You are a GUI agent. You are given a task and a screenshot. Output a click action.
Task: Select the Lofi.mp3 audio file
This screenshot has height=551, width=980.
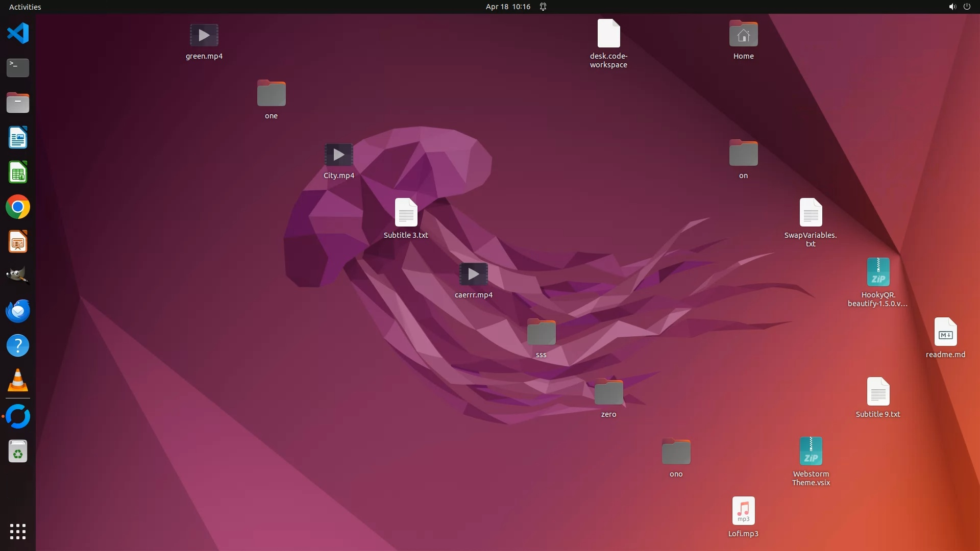click(743, 511)
